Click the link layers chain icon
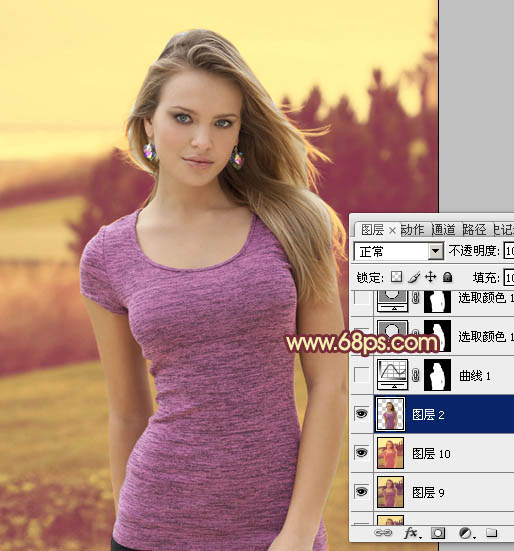Screen dimensions: 514x551 383,533
